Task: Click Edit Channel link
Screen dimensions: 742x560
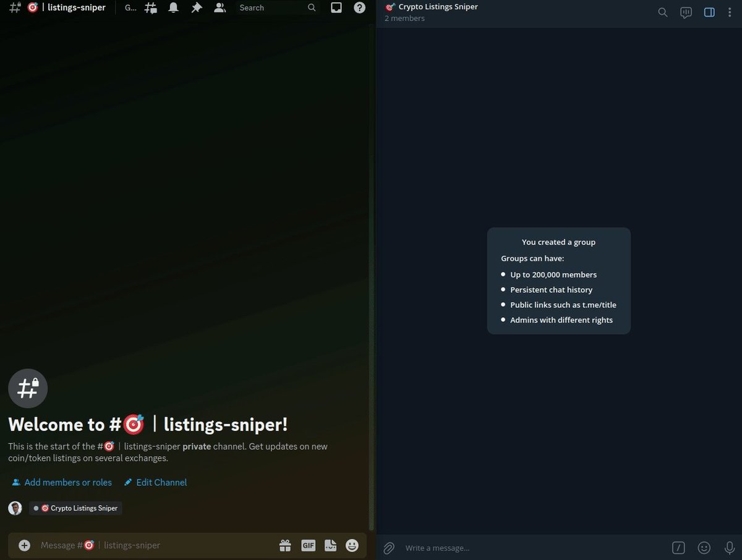Action: click(x=155, y=482)
